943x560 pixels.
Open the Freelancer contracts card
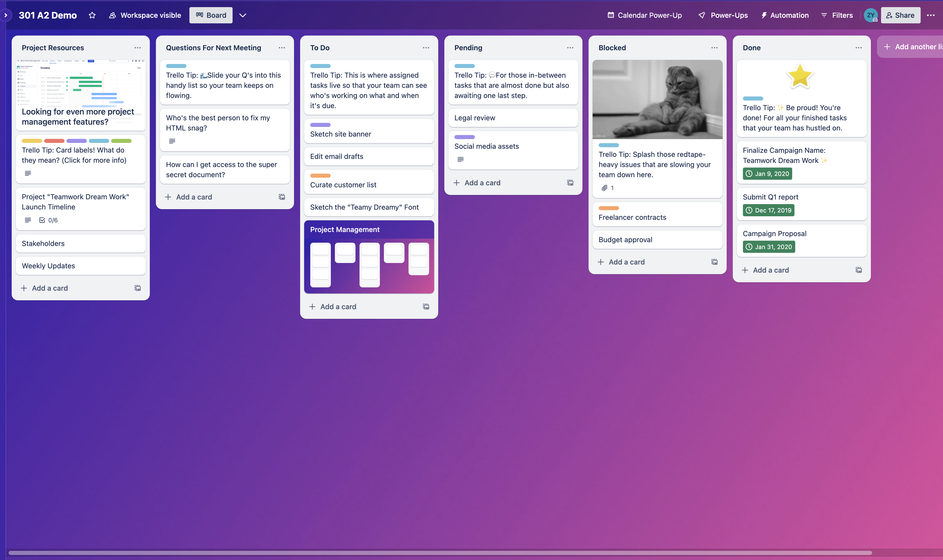pyautogui.click(x=657, y=214)
